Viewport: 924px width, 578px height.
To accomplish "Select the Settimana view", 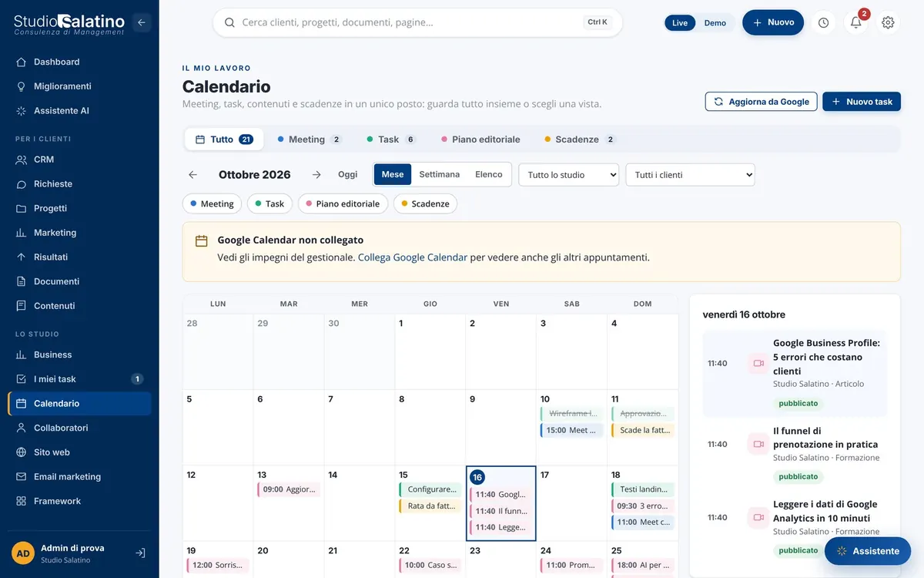I will (x=439, y=174).
